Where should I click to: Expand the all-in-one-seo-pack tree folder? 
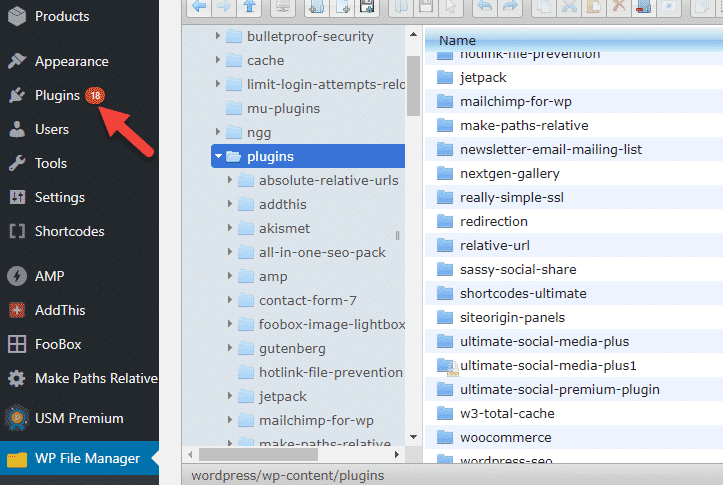[x=230, y=252]
